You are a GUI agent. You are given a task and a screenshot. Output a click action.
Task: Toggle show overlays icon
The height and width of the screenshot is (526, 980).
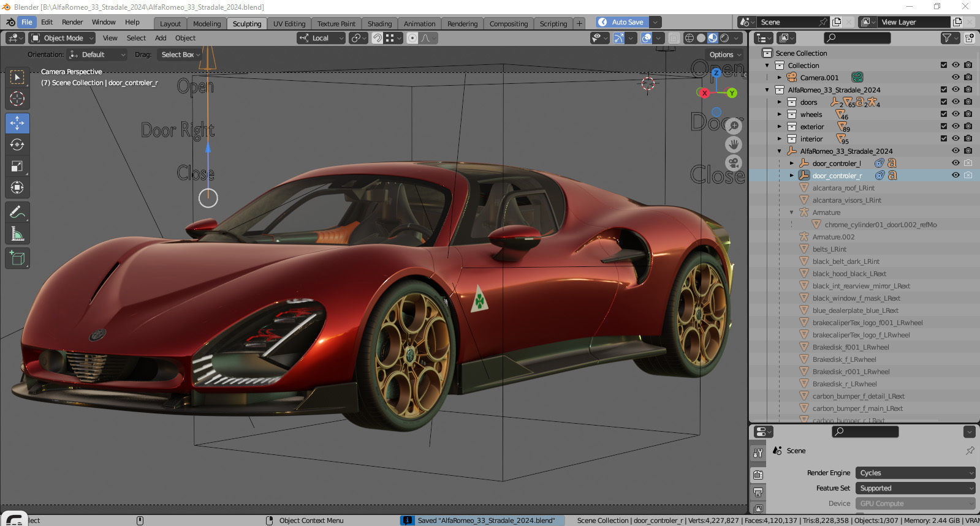click(x=647, y=38)
